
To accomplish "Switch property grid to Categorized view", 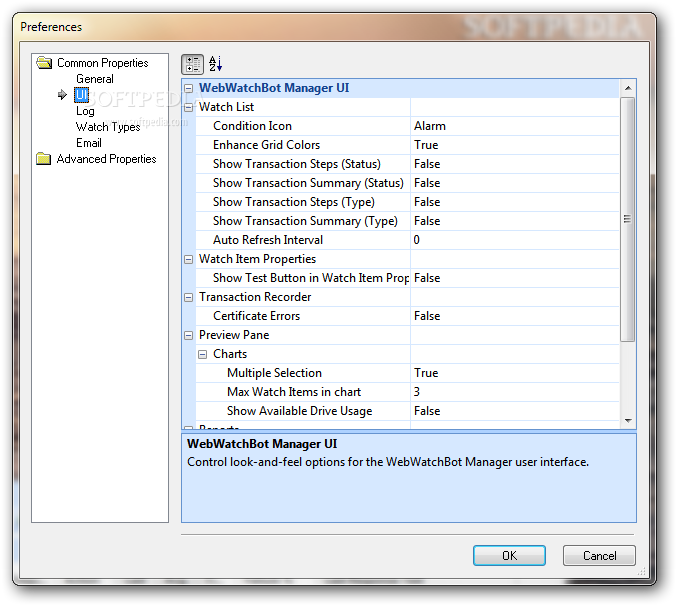I will pyautogui.click(x=192, y=64).
